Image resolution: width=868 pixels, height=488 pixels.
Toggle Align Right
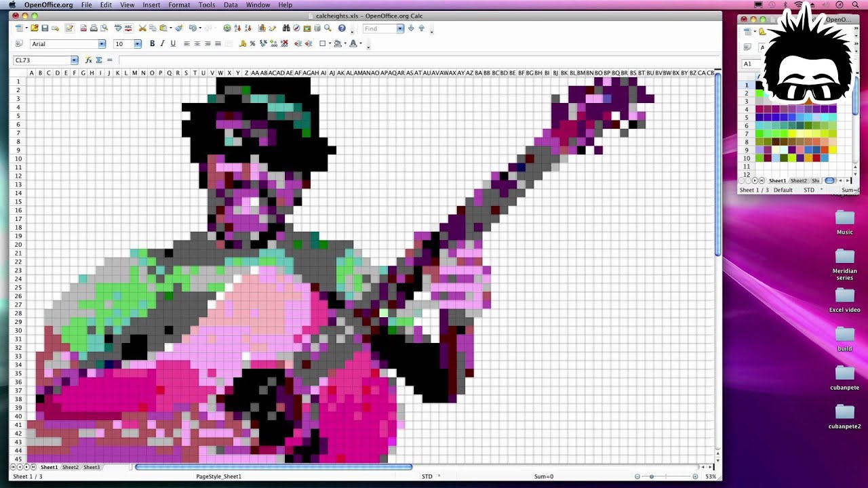pyautogui.click(x=208, y=43)
